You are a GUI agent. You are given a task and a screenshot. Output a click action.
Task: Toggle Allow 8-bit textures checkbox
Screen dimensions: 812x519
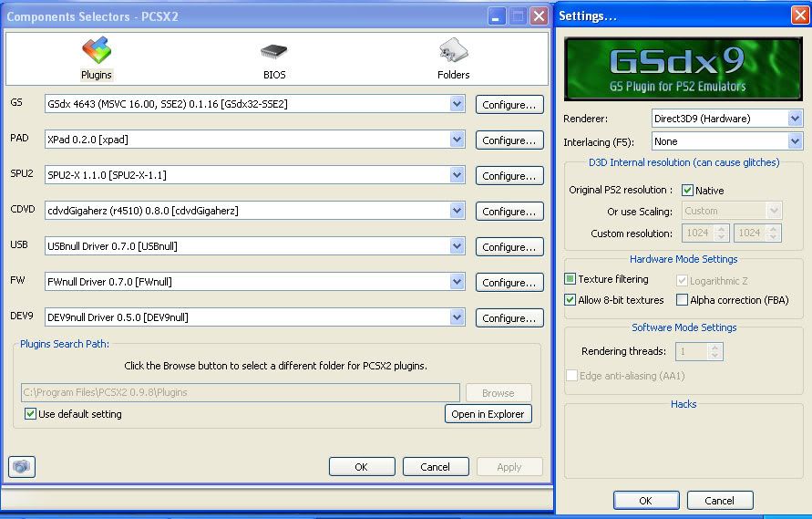[x=570, y=300]
